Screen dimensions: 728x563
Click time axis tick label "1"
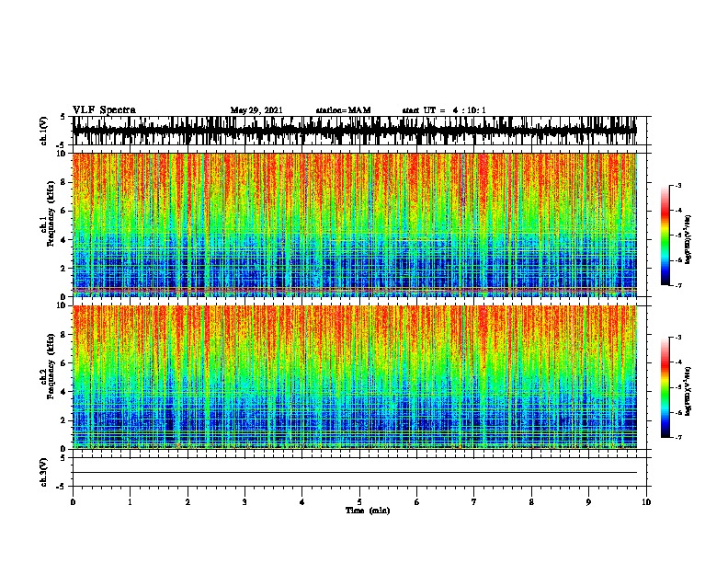(130, 502)
